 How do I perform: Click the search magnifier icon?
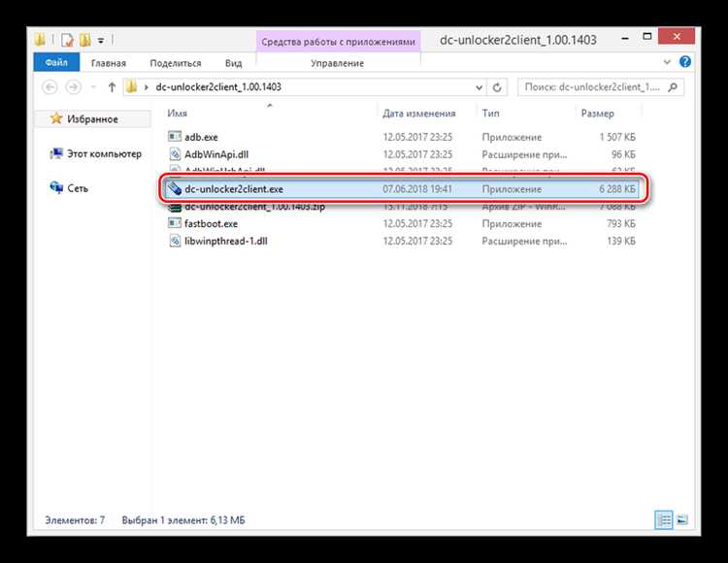673,86
